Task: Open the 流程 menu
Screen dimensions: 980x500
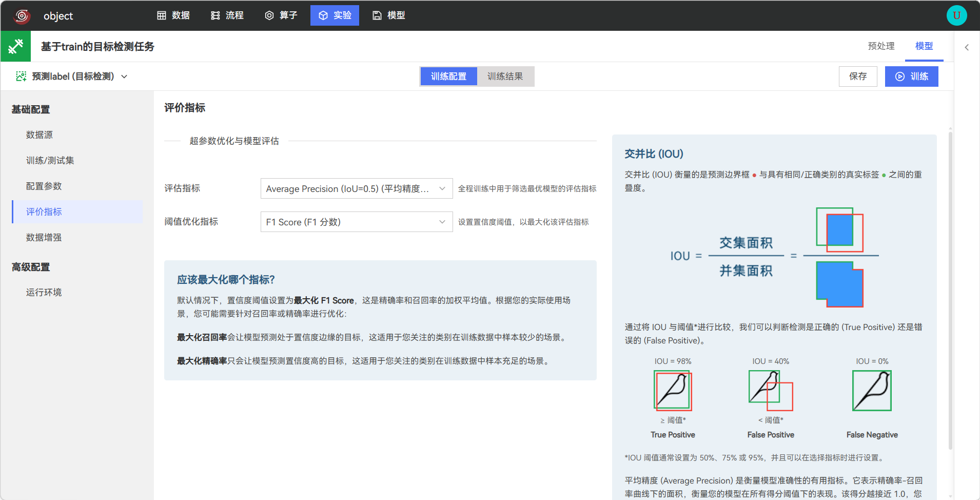Action: tap(227, 15)
